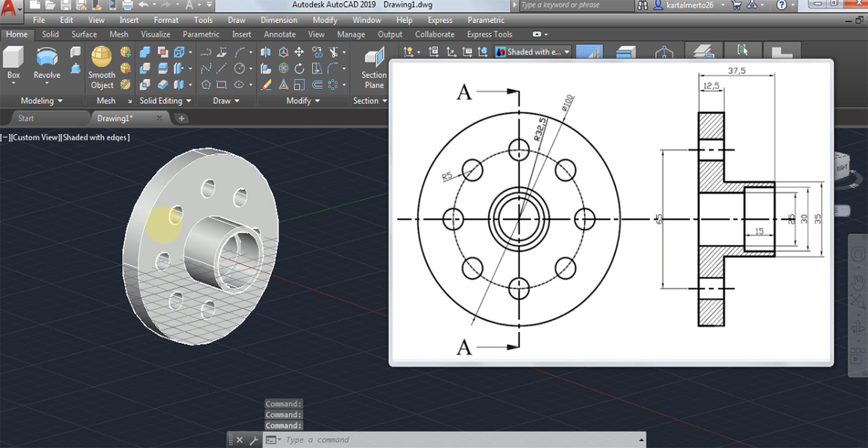This screenshot has width=868, height=448.
Task: Select the Rectangle draw tool
Action: click(x=222, y=85)
